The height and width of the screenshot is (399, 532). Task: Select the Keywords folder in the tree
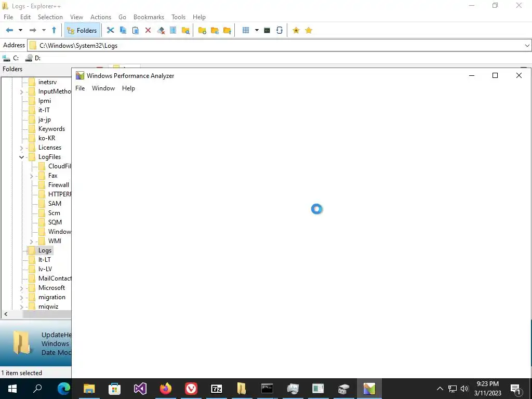(51, 129)
